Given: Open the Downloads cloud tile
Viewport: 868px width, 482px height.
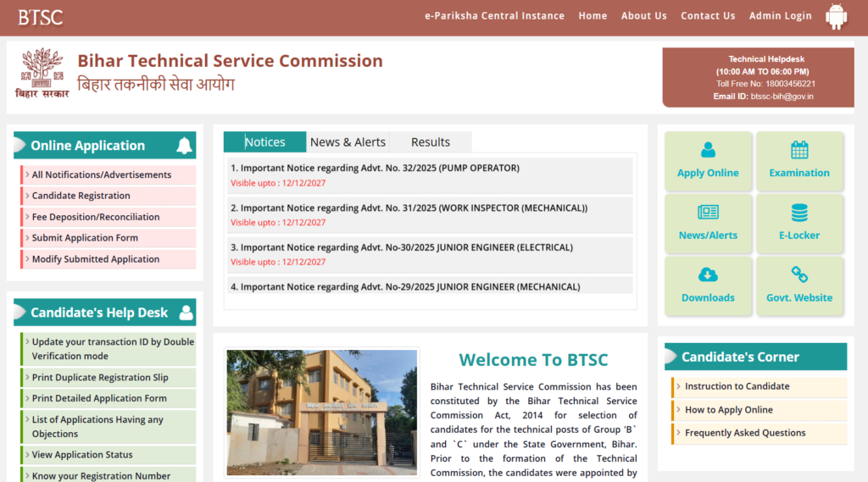Looking at the screenshot, I should pos(708,286).
